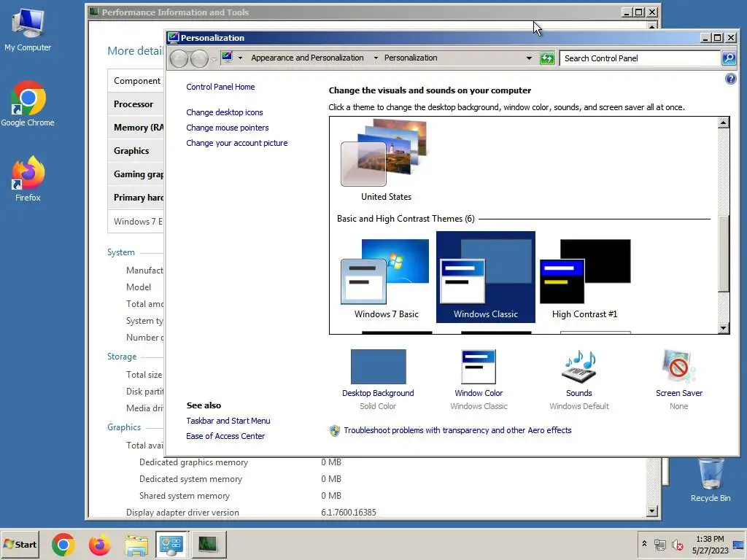Open Sounds settings

click(x=578, y=379)
